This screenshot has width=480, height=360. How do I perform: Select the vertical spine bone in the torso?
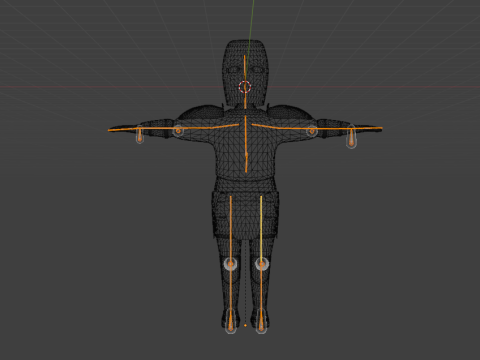click(x=246, y=144)
